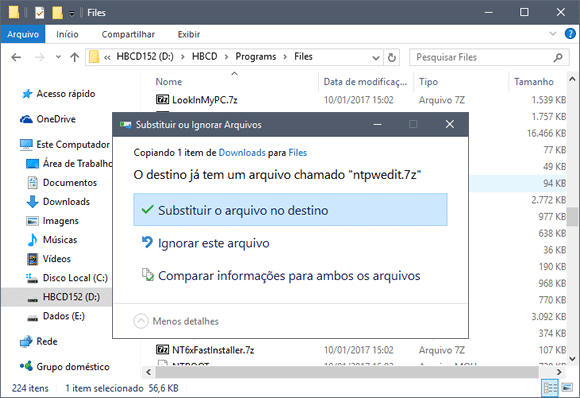580x398 pixels.
Task: Go forward using the forward arrow
Action: (39, 57)
